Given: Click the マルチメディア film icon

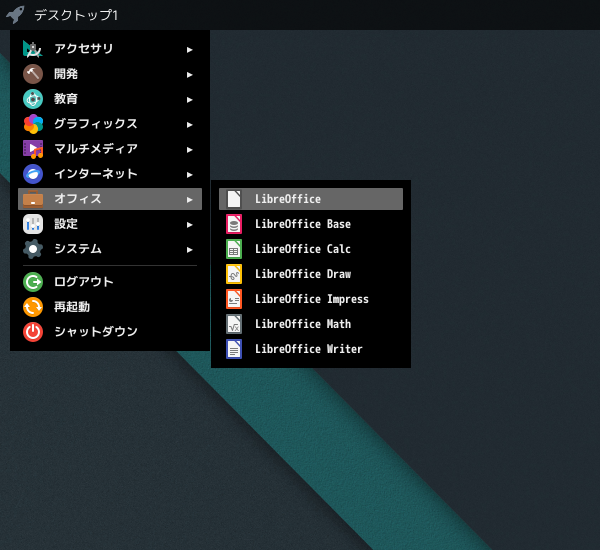Looking at the screenshot, I should pyautogui.click(x=33, y=149).
